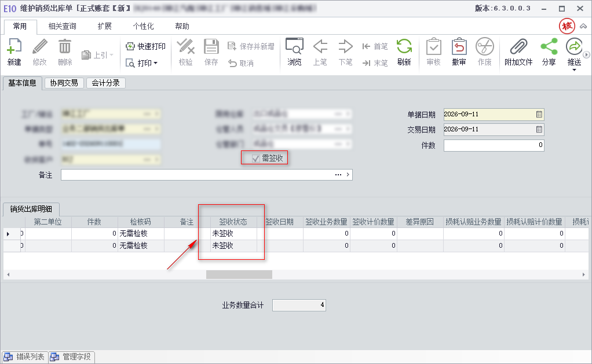Image resolution: width=592 pixels, height=364 pixels.
Task: Click the 修改 pencil icon
Action: (x=39, y=47)
